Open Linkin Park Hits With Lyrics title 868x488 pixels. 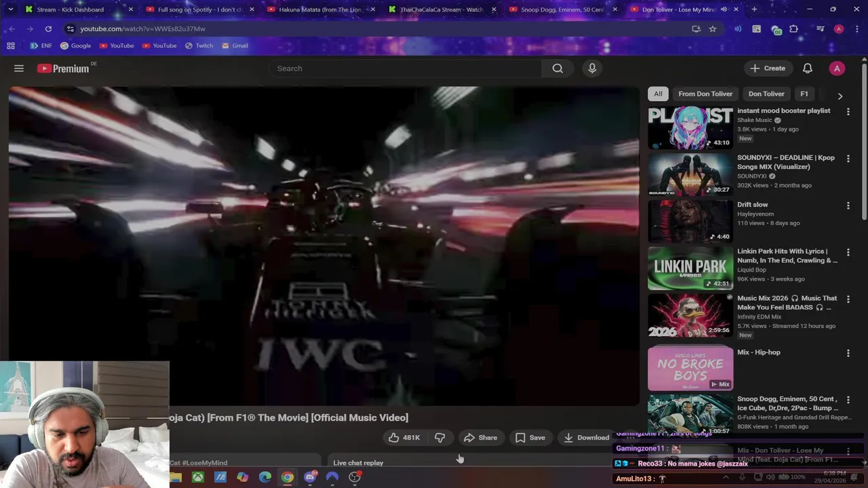[787, 256]
